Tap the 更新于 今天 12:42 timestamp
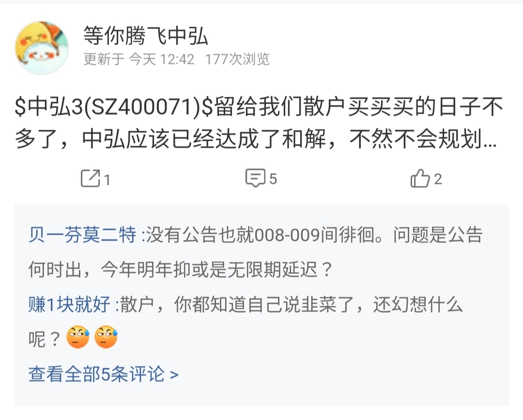 pyautogui.click(x=139, y=60)
